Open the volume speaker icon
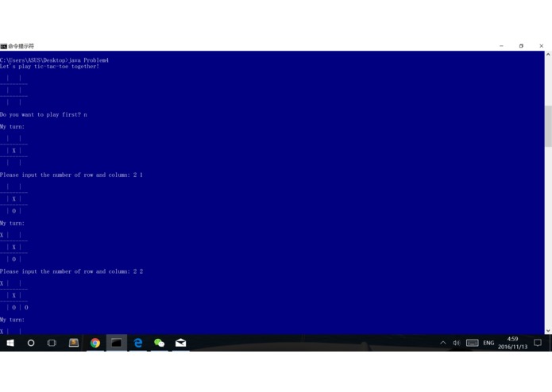Image resolution: width=552 pixels, height=392 pixels. [457, 343]
